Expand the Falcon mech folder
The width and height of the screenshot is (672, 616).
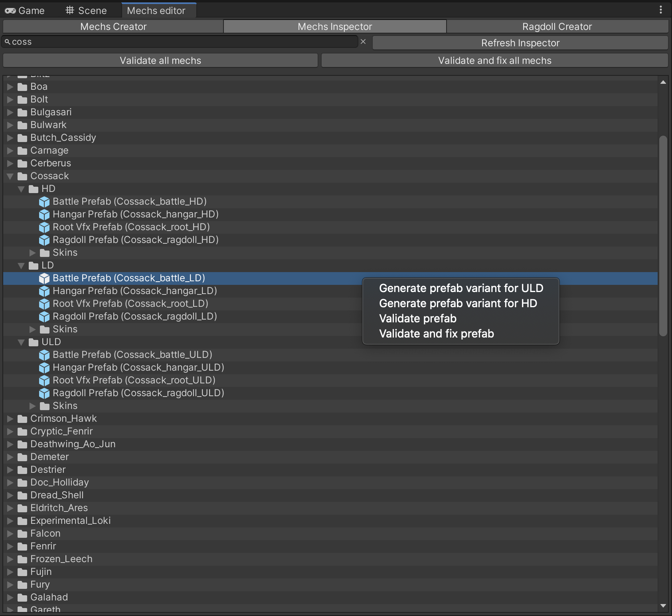coord(10,534)
